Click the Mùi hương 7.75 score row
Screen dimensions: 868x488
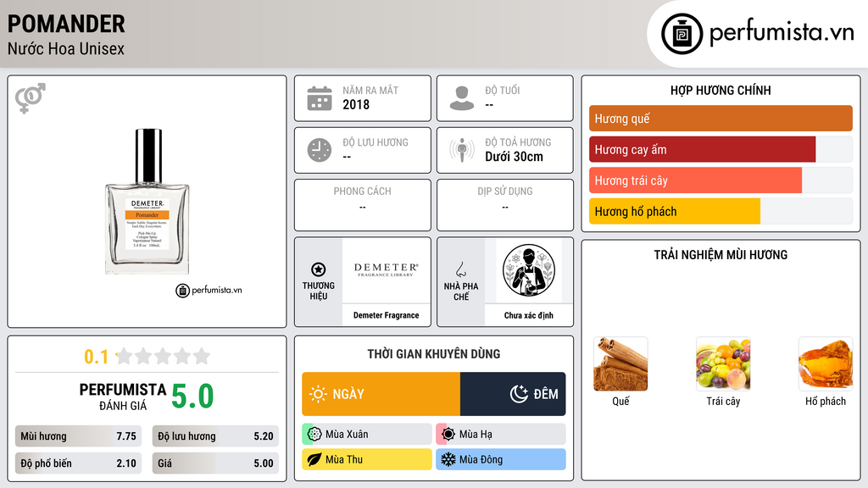coord(78,436)
